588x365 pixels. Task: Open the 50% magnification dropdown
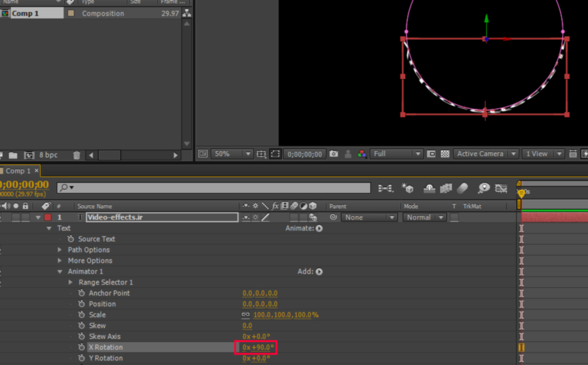[232, 154]
